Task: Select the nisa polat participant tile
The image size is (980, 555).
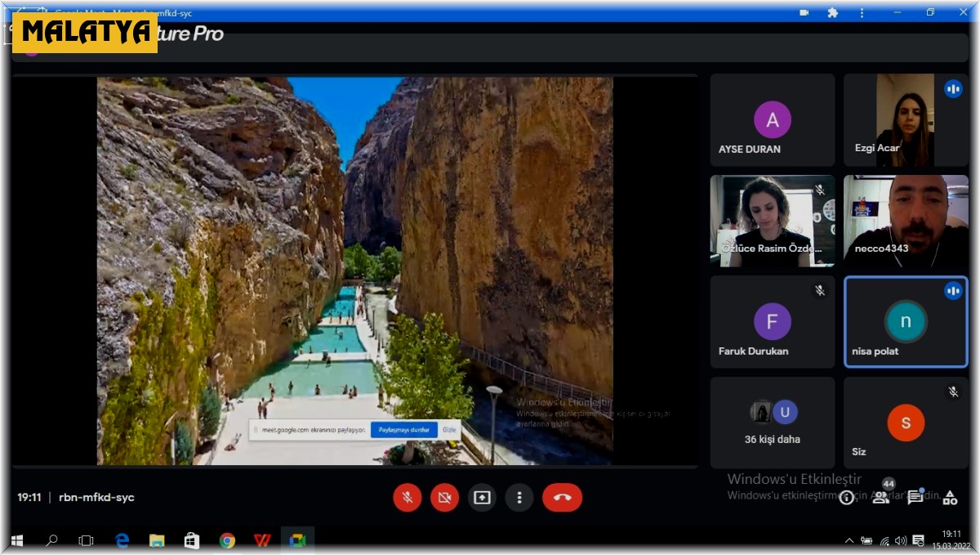Action: point(906,322)
